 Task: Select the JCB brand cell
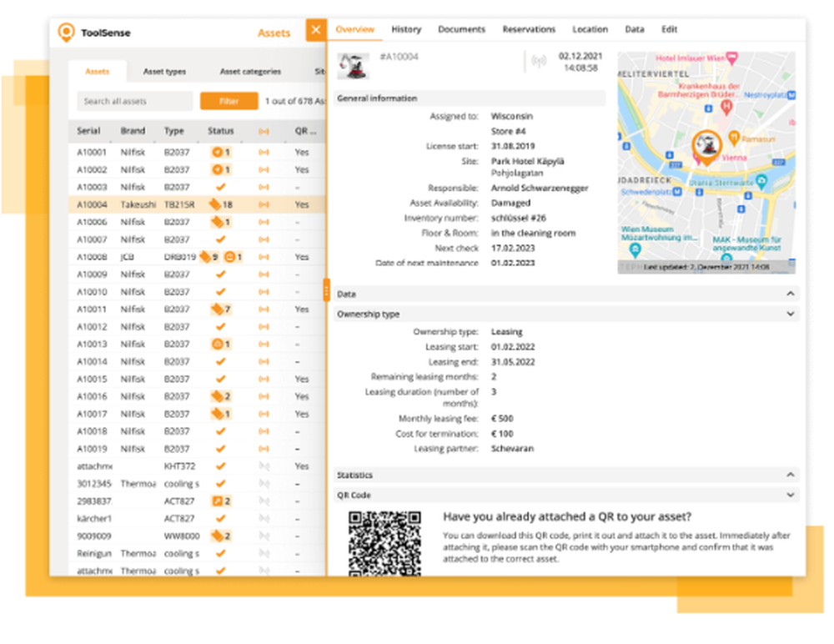point(127,257)
